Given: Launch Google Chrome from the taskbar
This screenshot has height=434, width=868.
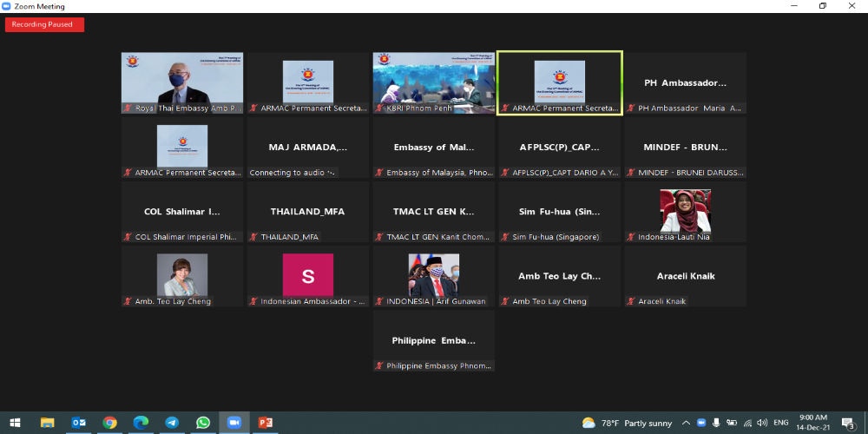Looking at the screenshot, I should click(110, 423).
